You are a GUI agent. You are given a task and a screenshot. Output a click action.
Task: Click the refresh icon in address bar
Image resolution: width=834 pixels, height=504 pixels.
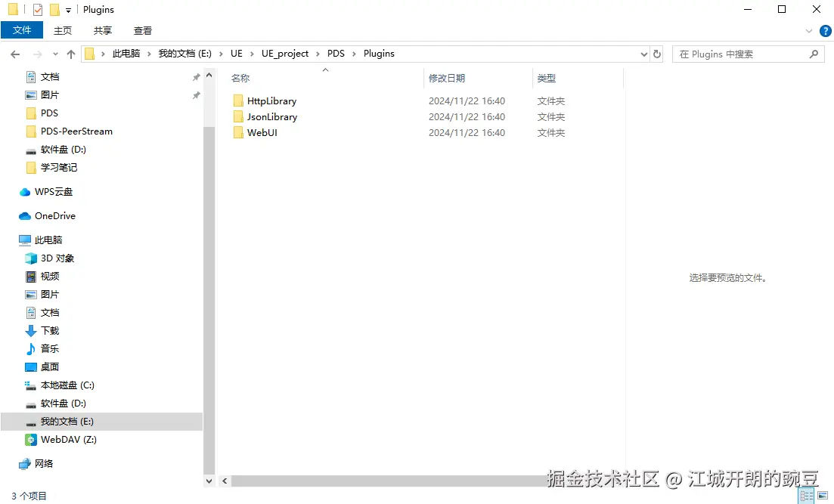656,54
